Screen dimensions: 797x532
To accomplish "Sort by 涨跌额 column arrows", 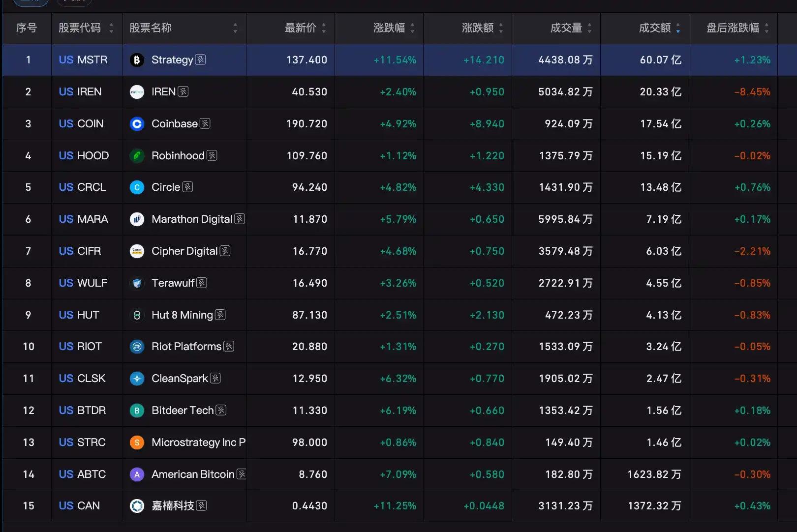I will click(x=501, y=28).
